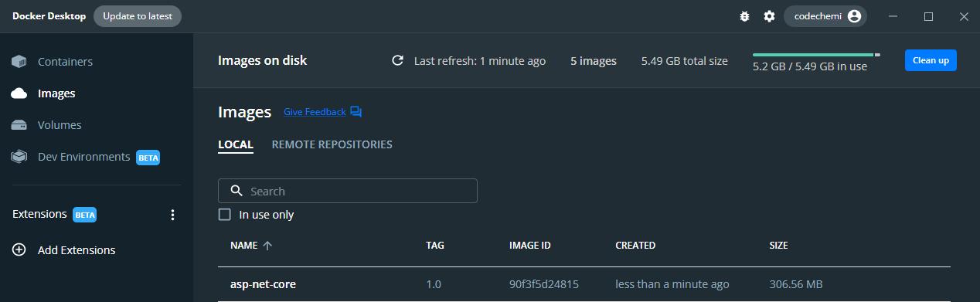Go to Containers in sidebar

(x=65, y=62)
